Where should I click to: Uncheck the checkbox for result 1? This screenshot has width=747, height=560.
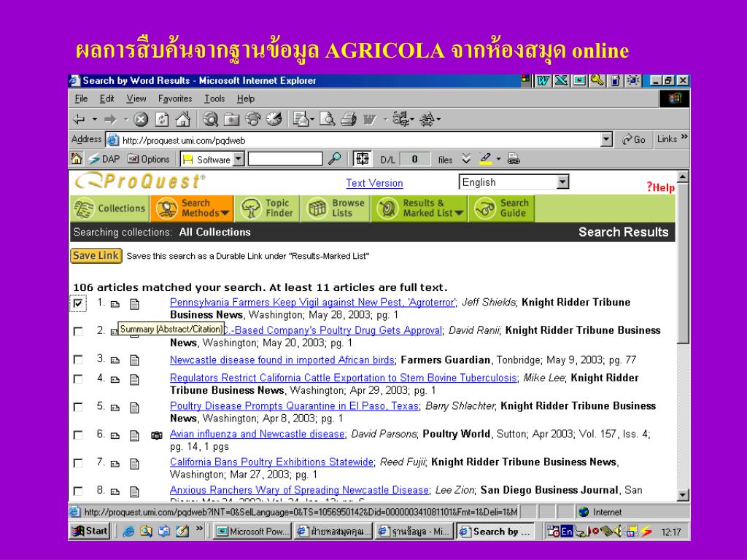[x=79, y=303]
